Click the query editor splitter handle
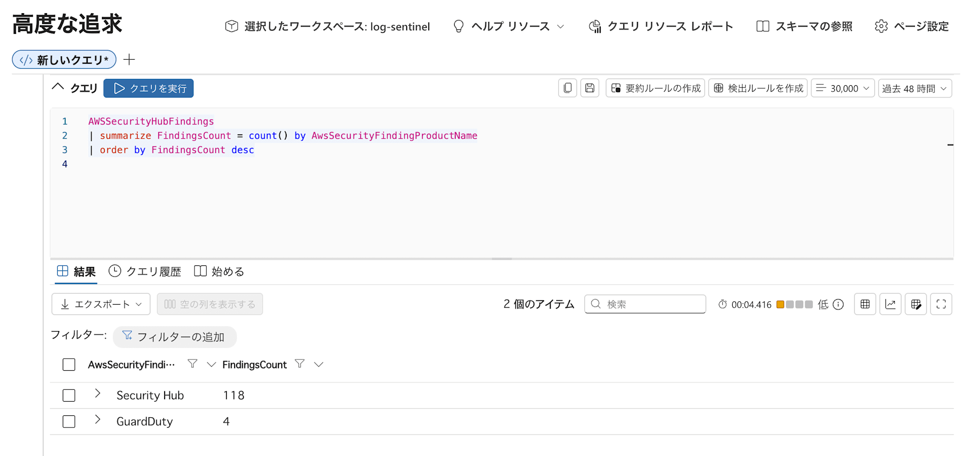The image size is (980, 456). (x=502, y=259)
